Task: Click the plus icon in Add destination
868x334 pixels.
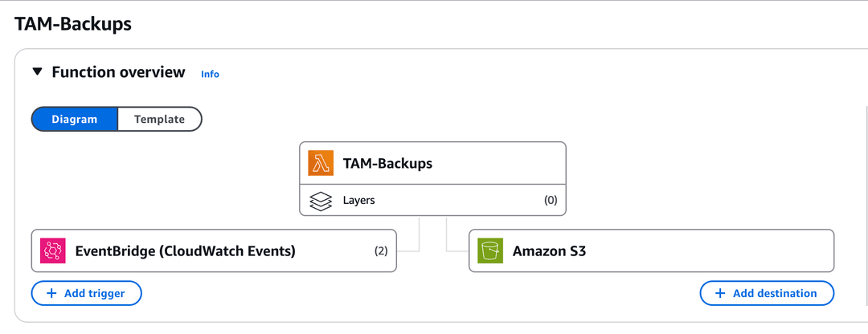Action: [x=720, y=294]
